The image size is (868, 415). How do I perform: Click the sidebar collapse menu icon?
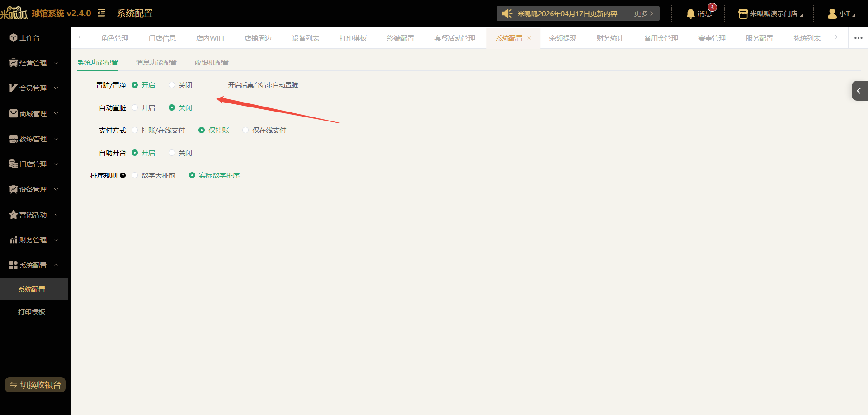click(x=101, y=13)
